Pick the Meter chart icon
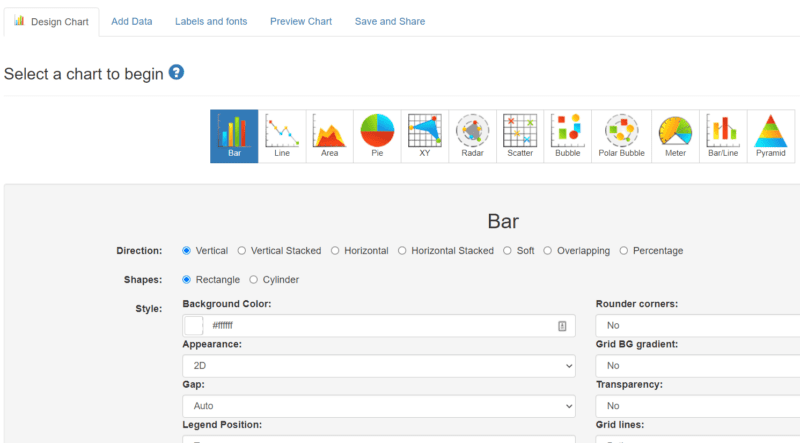The height and width of the screenshot is (443, 800). [675, 136]
